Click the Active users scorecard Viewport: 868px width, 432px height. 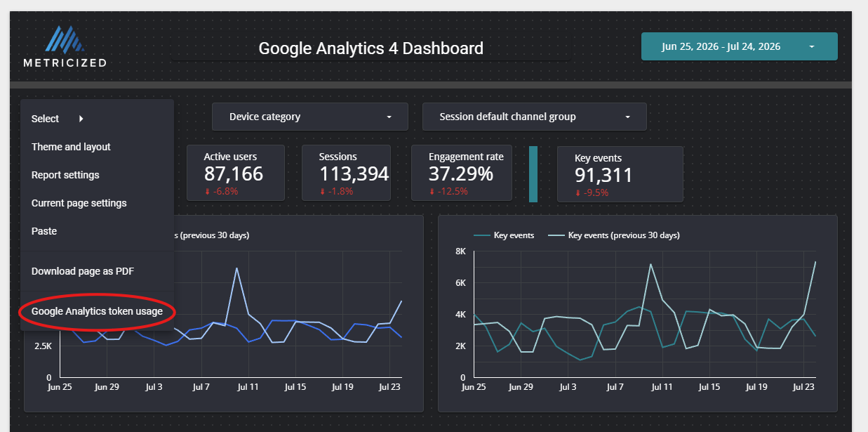point(235,174)
